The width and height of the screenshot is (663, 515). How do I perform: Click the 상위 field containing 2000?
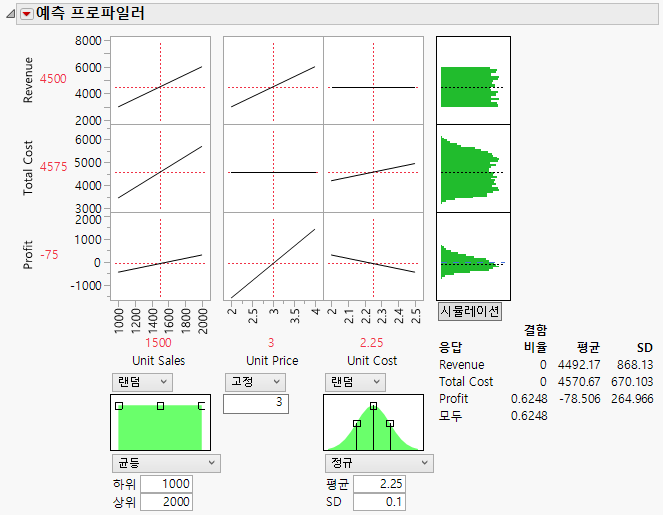click(167, 502)
